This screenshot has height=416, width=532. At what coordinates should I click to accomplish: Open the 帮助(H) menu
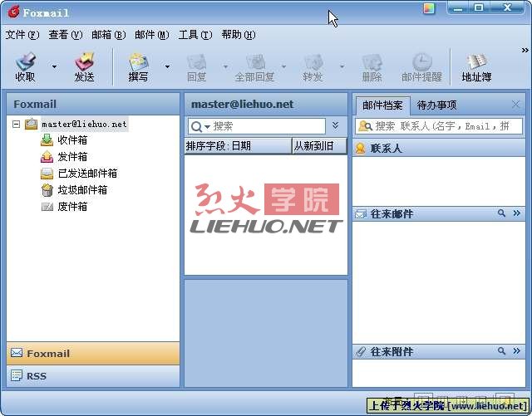pyautogui.click(x=239, y=35)
